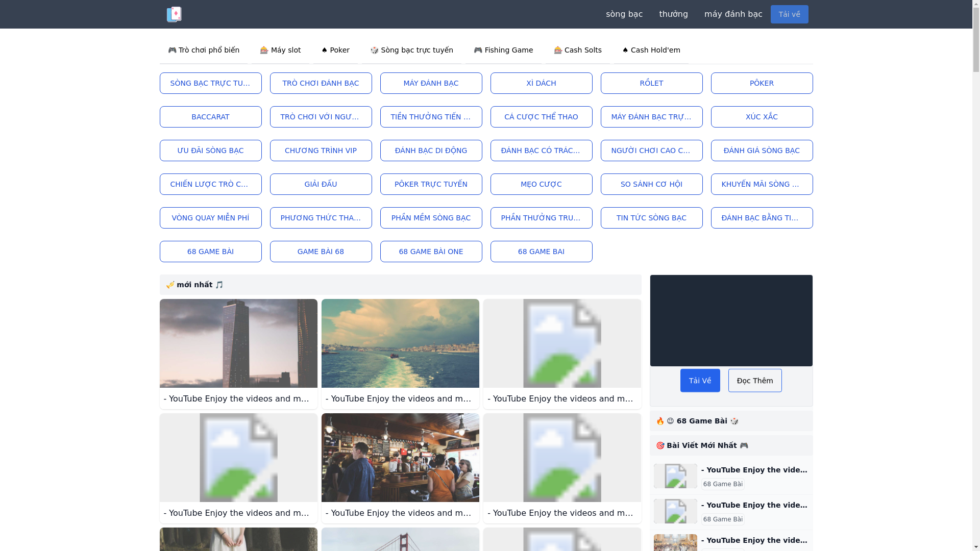The width and height of the screenshot is (980, 551).
Task: Open the MÁY ĐÁNH BẠC tag
Action: pos(431,83)
